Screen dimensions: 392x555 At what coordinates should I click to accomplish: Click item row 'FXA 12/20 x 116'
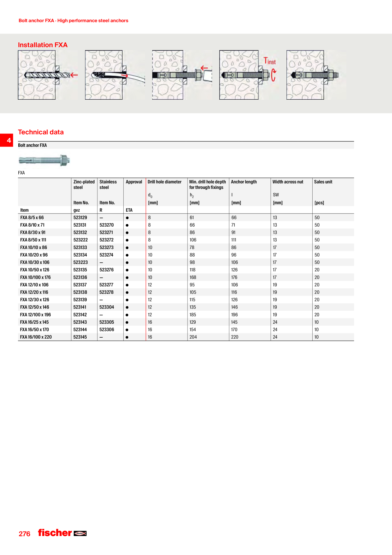186,292
